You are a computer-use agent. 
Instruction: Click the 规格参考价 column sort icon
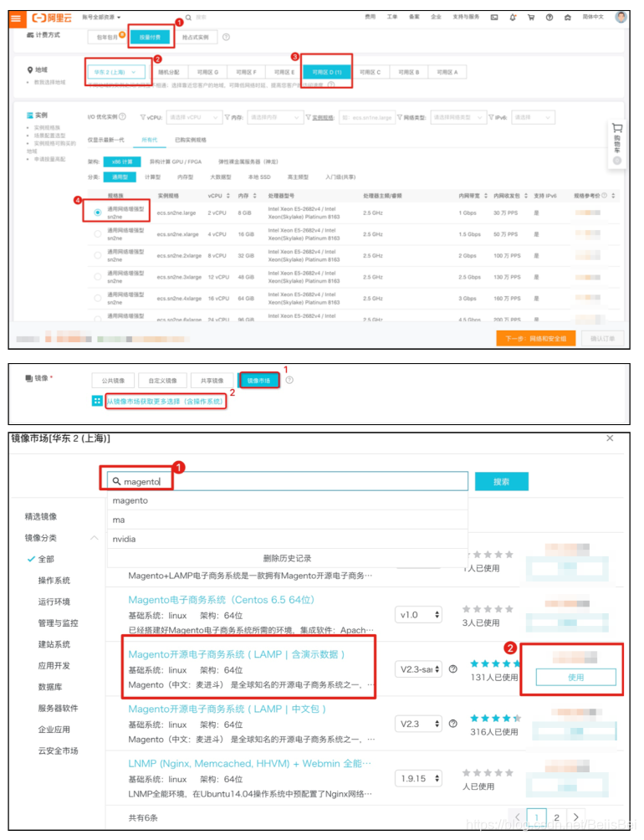[x=613, y=196]
